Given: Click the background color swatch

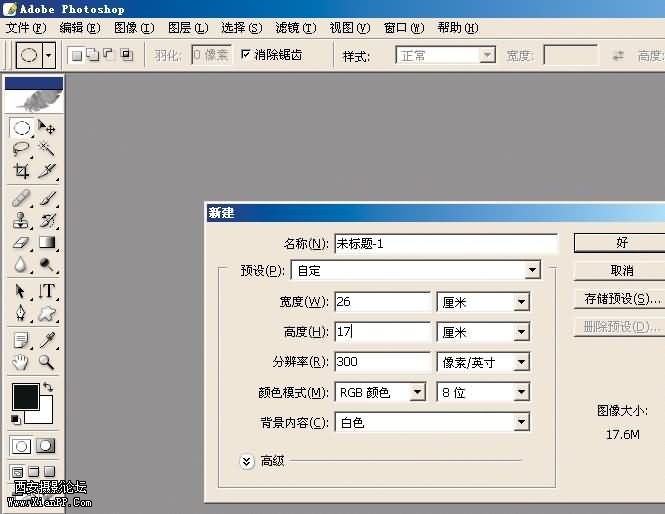Looking at the screenshot, I should [46, 415].
